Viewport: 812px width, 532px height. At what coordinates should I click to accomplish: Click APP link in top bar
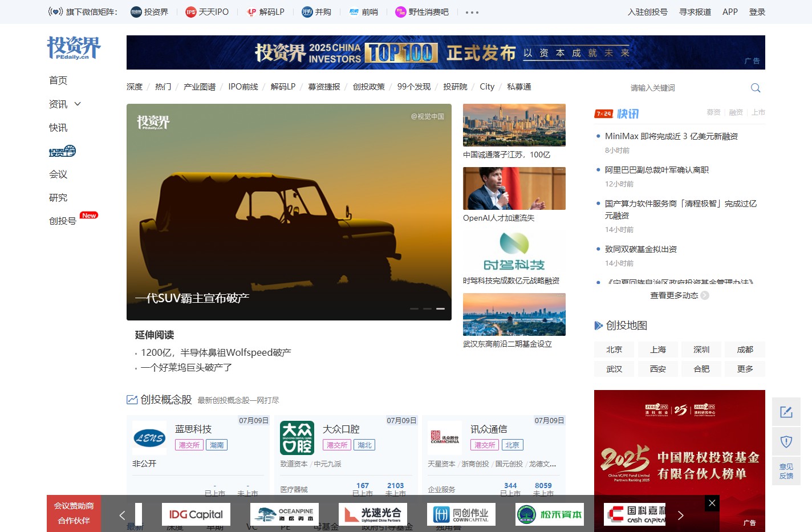click(730, 12)
